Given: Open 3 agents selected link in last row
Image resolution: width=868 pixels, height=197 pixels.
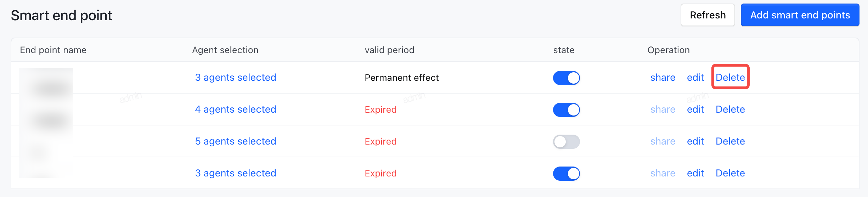Looking at the screenshot, I should (236, 173).
